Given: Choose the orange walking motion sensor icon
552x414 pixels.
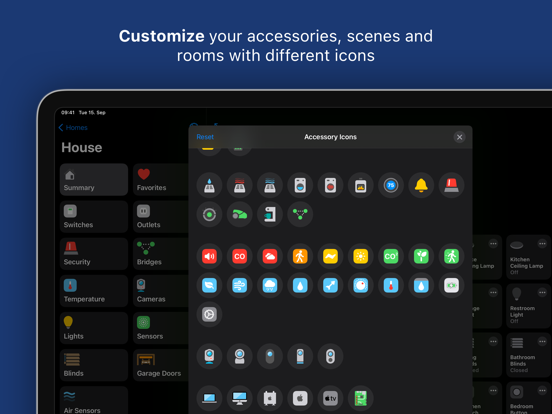Looking at the screenshot, I should [300, 256].
